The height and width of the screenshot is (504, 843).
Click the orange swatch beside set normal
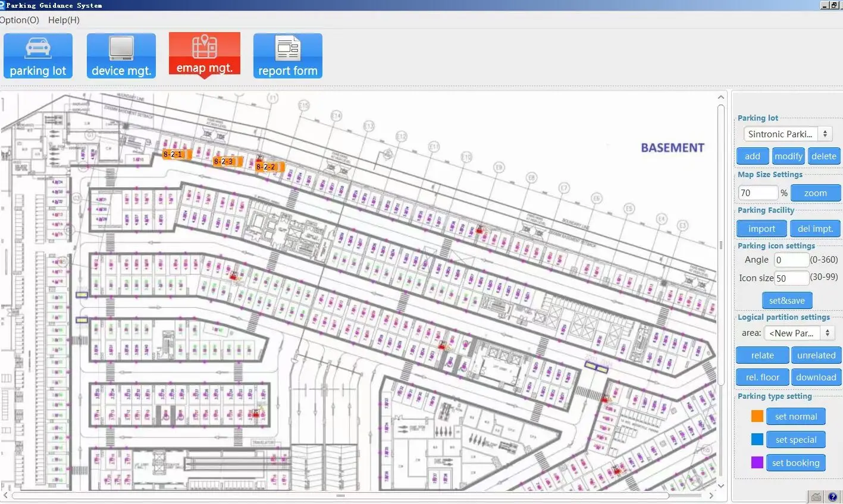pyautogui.click(x=757, y=416)
